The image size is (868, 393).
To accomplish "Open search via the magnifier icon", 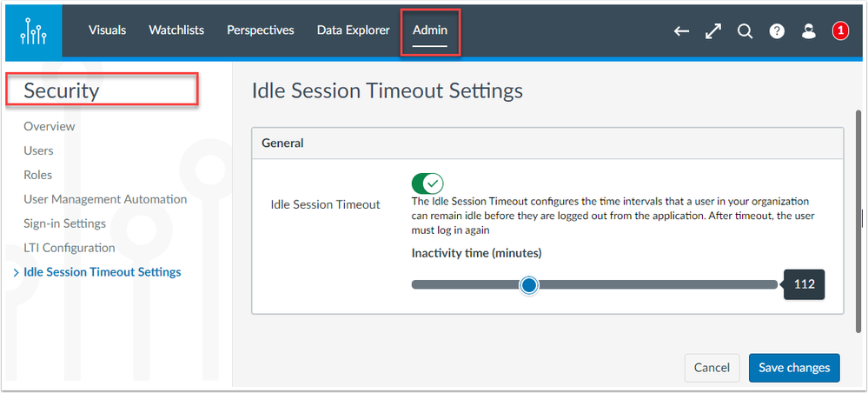I will pos(745,31).
